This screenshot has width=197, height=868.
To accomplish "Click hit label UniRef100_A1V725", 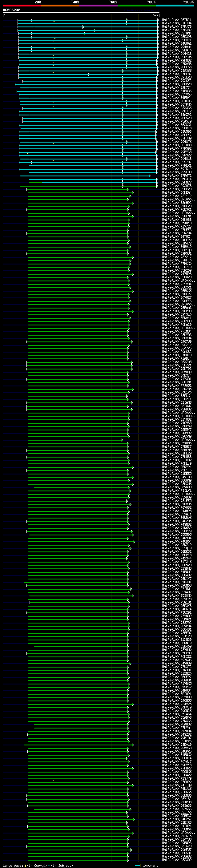I will pyautogui.click(x=177, y=226).
